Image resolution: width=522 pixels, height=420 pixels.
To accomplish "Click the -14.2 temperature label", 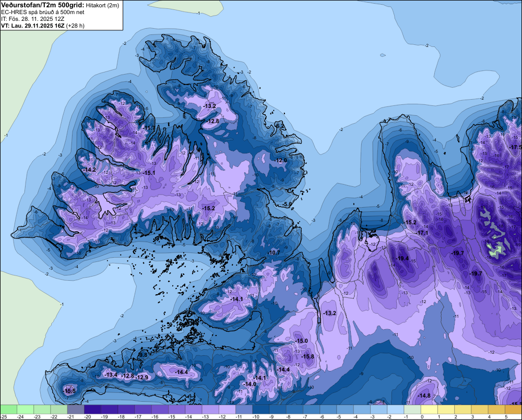I will point(90,170).
